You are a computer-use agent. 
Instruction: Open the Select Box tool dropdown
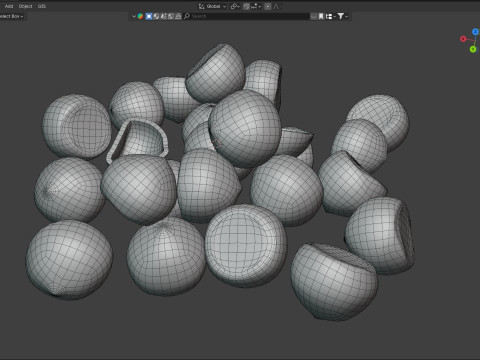click(x=12, y=16)
